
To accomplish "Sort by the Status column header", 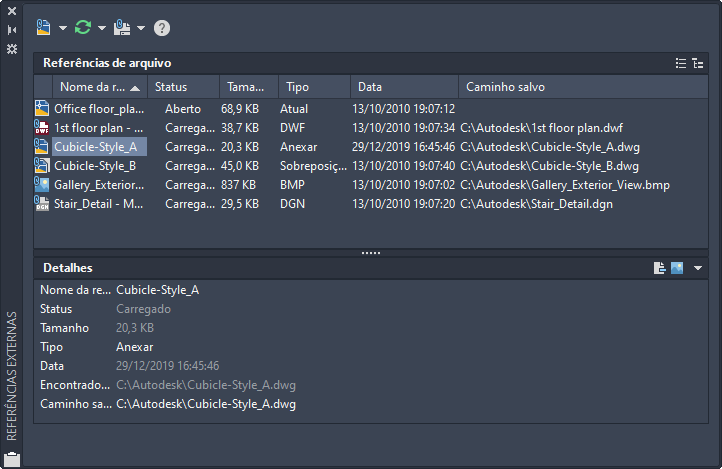I will tap(182, 87).
